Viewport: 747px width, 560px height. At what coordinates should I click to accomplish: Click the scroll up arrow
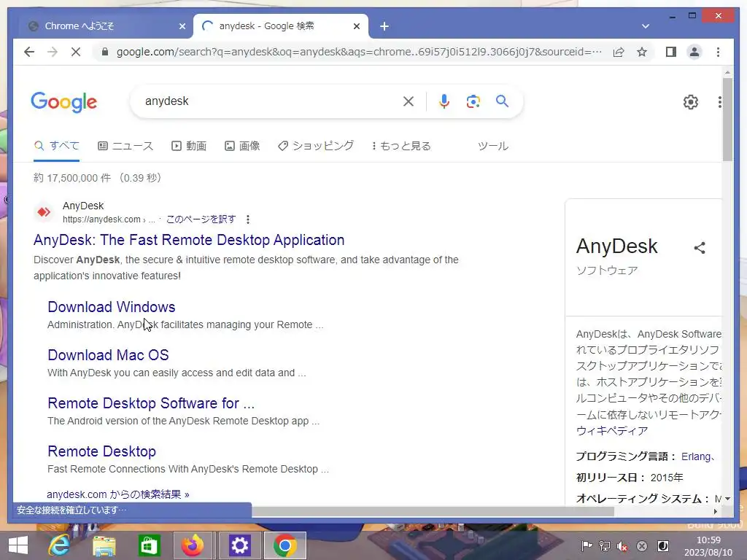click(727, 72)
